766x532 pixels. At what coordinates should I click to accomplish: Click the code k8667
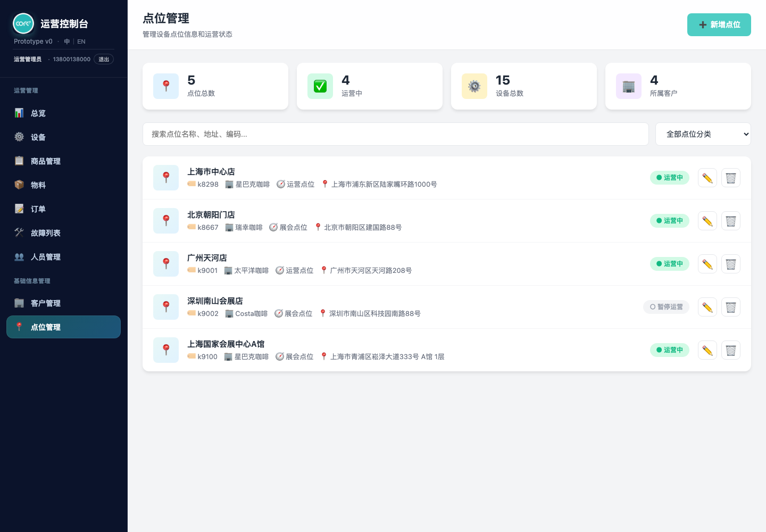(208, 228)
